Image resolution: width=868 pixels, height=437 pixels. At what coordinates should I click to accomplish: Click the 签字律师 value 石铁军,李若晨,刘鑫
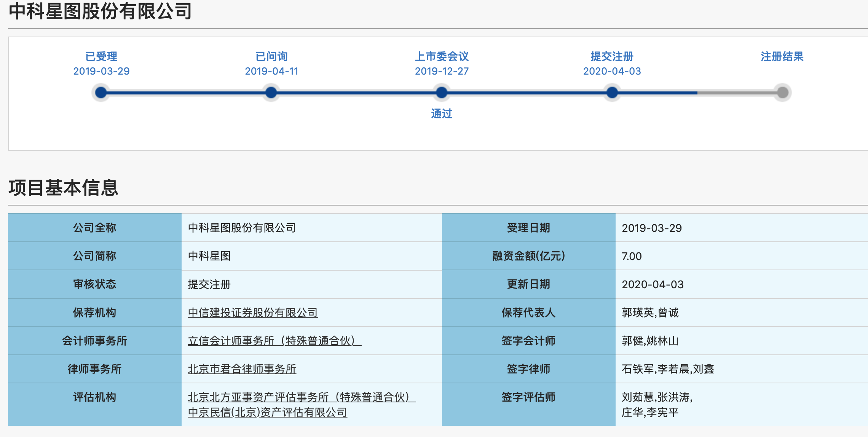[x=668, y=369]
